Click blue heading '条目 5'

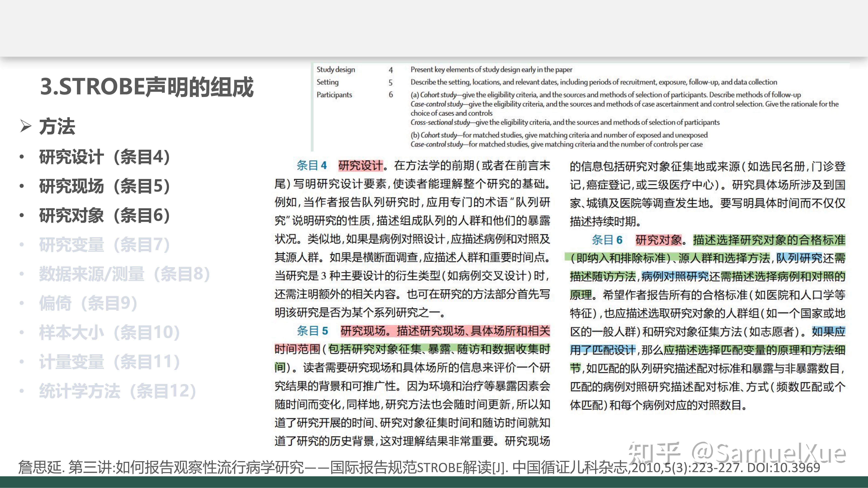[x=312, y=331]
